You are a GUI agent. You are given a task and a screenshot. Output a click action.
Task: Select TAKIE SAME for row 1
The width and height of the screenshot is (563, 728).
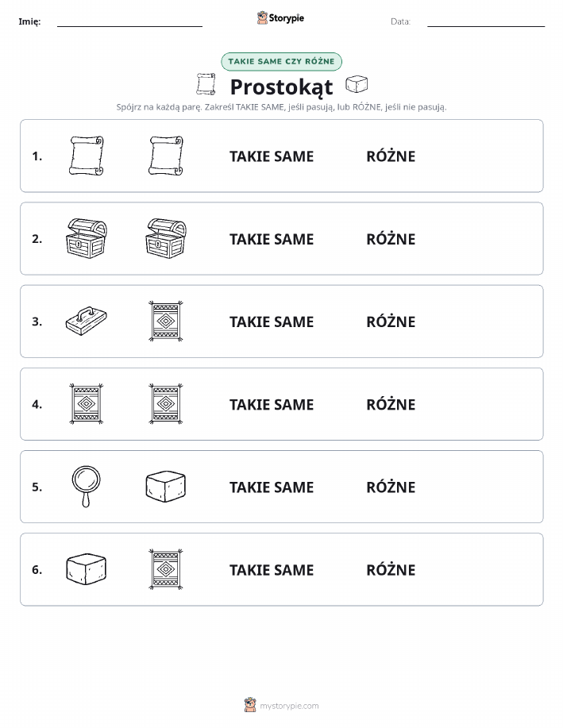point(272,156)
